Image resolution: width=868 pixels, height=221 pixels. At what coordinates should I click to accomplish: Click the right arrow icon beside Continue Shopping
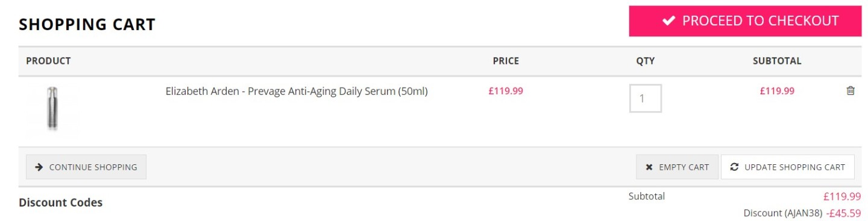pos(39,167)
